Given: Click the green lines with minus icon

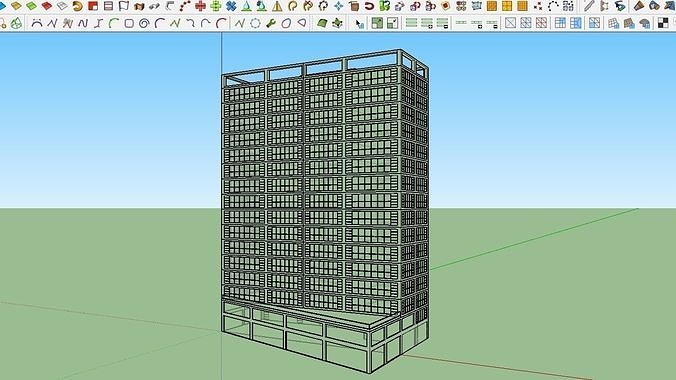Looking at the screenshot, I should point(442,23).
